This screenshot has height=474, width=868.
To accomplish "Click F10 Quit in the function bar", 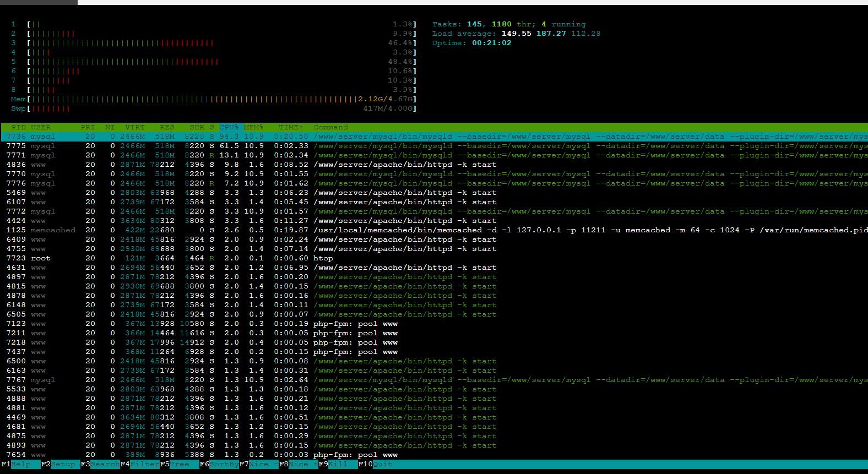I will (x=376, y=464).
